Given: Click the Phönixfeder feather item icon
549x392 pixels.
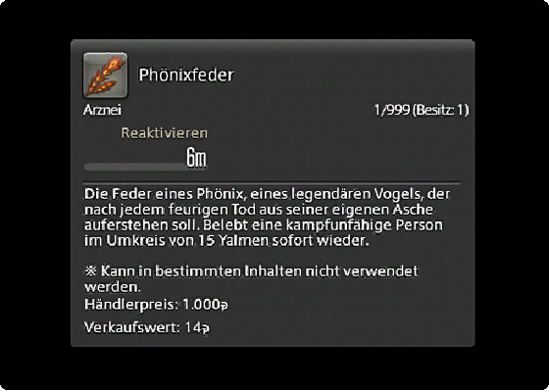Looking at the screenshot, I should pyautogui.click(x=106, y=75).
